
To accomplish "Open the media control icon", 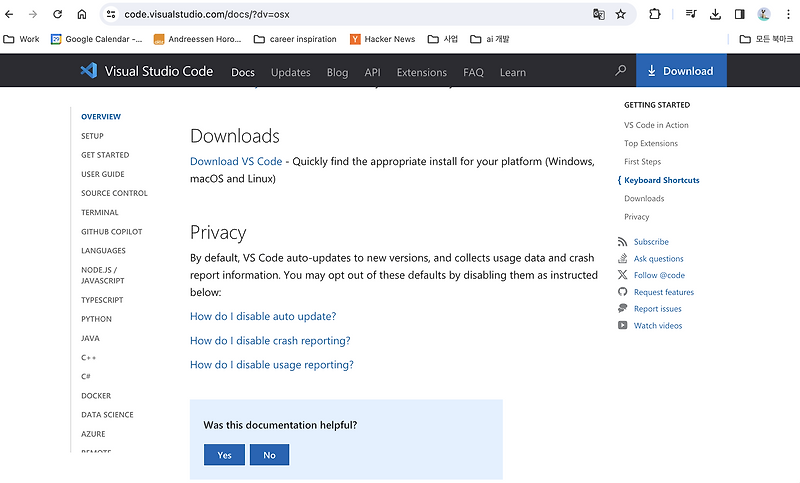I will (691, 14).
